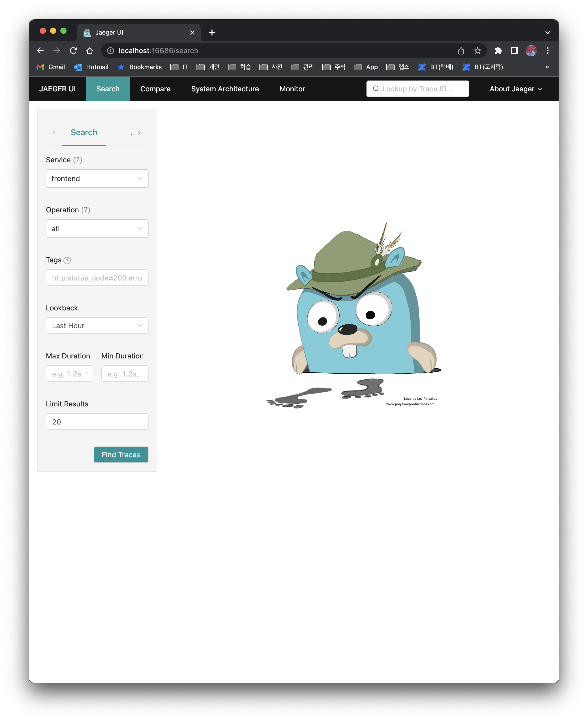Click the JAEGER UI logo link
The width and height of the screenshot is (588, 721).
coord(57,89)
